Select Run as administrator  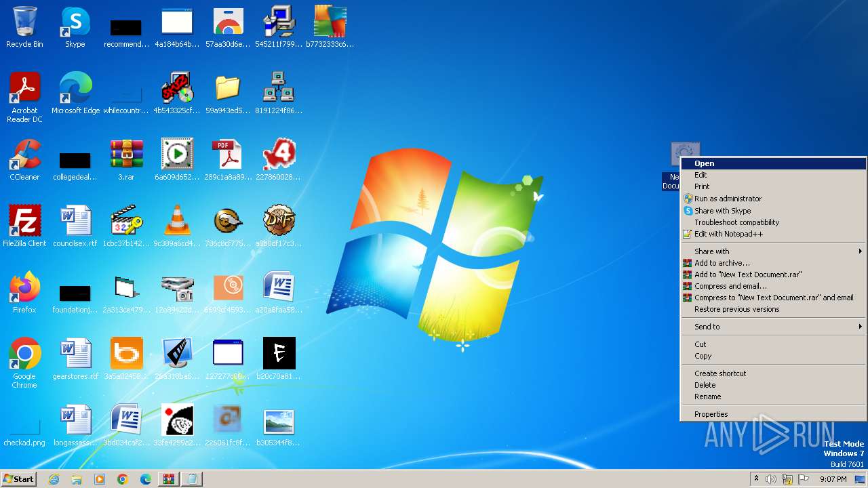click(x=773, y=199)
